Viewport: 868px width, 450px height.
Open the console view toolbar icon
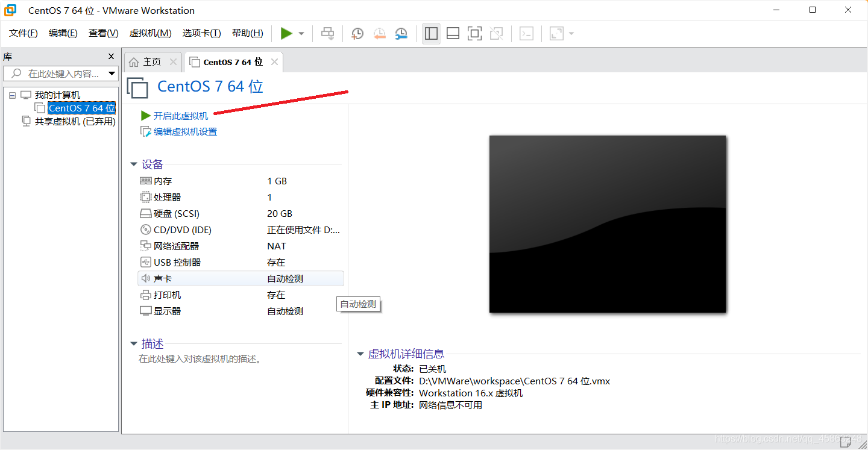tap(527, 34)
